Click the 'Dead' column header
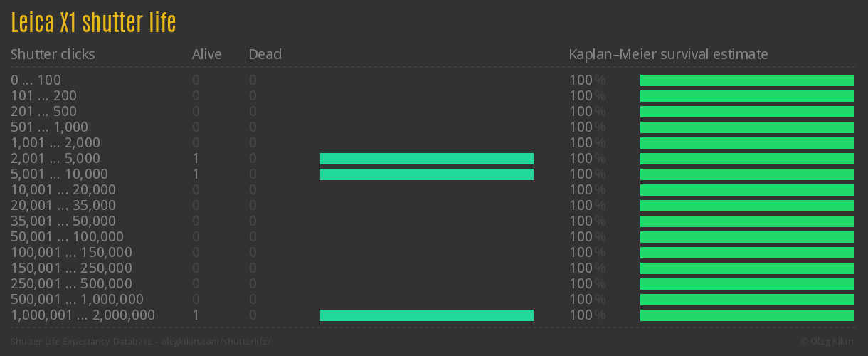This screenshot has height=356, width=868. pyautogui.click(x=265, y=54)
